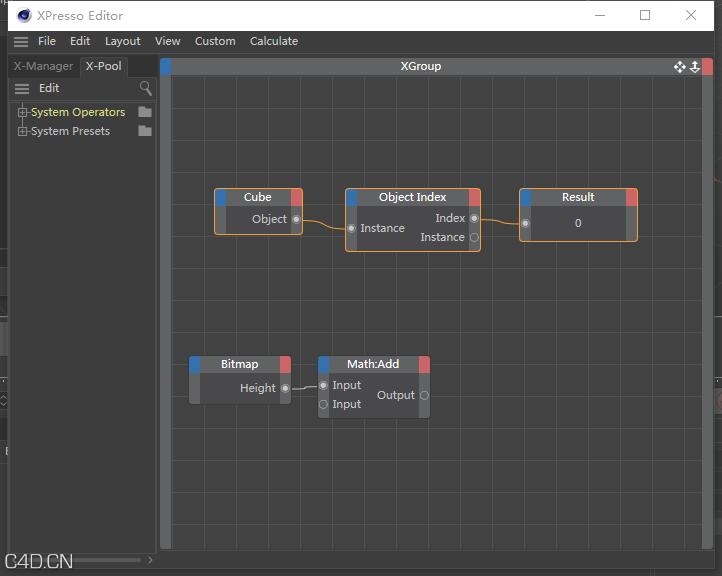
Task: Click the Result node red output corner
Action: coord(632,197)
